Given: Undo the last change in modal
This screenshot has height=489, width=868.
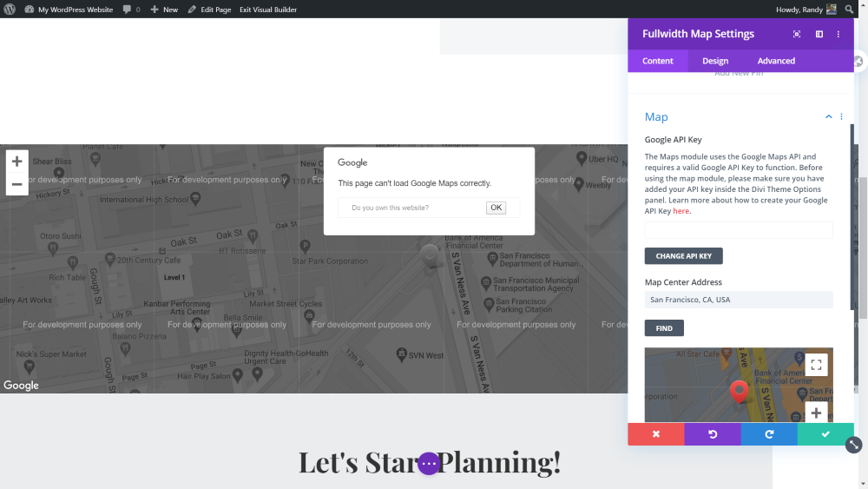Looking at the screenshot, I should (x=713, y=434).
